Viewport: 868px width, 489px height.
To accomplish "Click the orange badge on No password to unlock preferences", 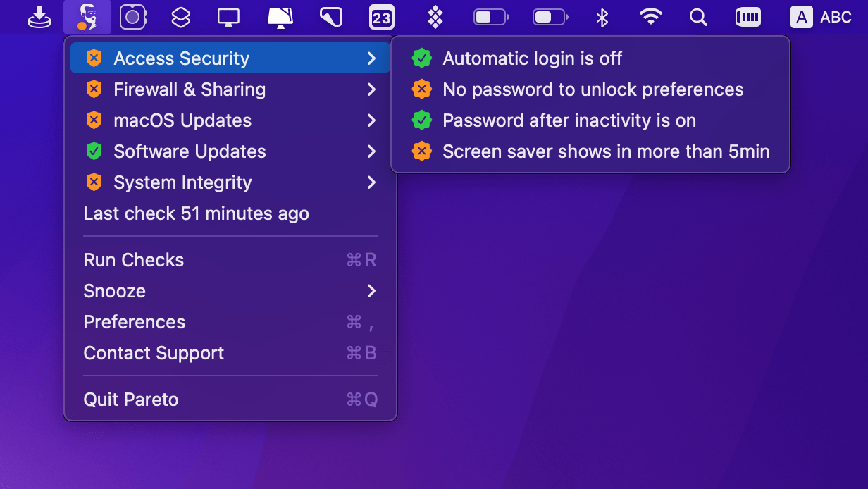I will pyautogui.click(x=421, y=89).
